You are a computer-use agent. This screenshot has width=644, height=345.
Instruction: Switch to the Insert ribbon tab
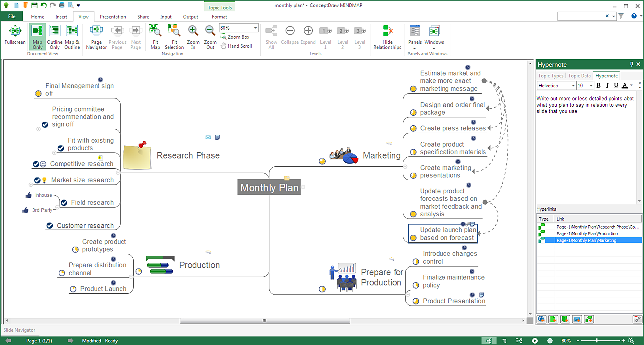coord(61,17)
